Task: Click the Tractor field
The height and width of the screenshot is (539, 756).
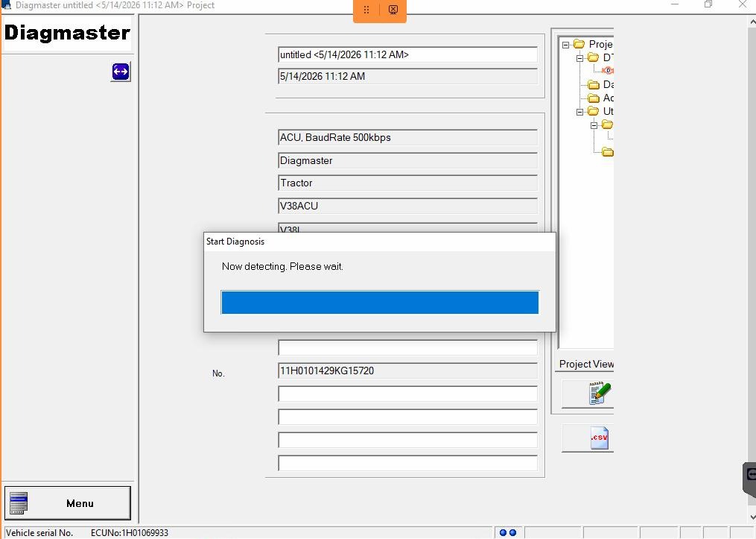Action: click(407, 183)
